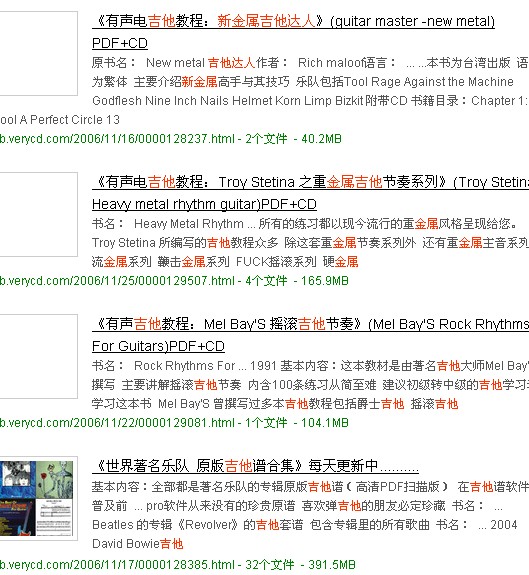Open the 新金属吉他达人 guitar master title link
This screenshot has height=575, width=529.
293,32
